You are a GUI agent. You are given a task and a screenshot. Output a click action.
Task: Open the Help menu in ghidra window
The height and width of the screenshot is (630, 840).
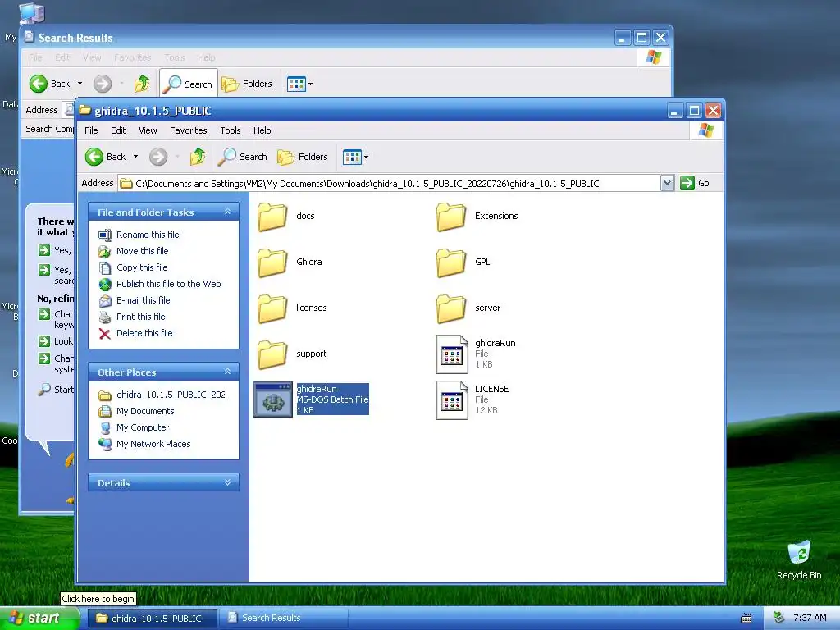(x=262, y=130)
